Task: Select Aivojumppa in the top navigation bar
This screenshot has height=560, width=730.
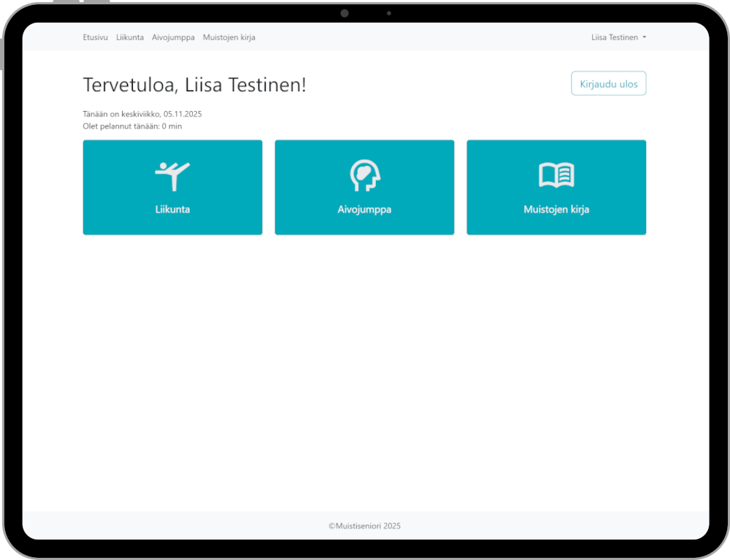Action: pos(173,37)
